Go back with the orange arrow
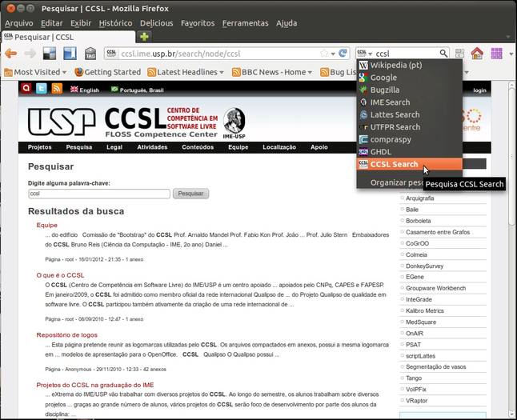This screenshot has height=420, width=517. point(11,53)
